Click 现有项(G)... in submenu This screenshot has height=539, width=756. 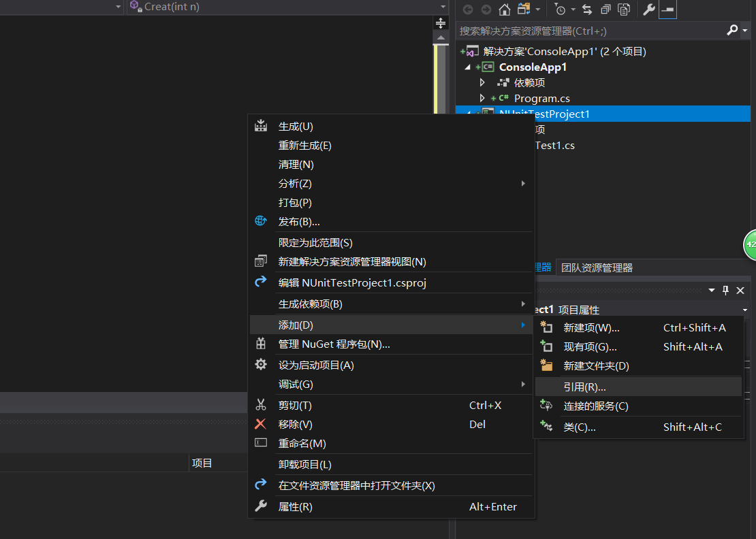[x=638, y=347]
